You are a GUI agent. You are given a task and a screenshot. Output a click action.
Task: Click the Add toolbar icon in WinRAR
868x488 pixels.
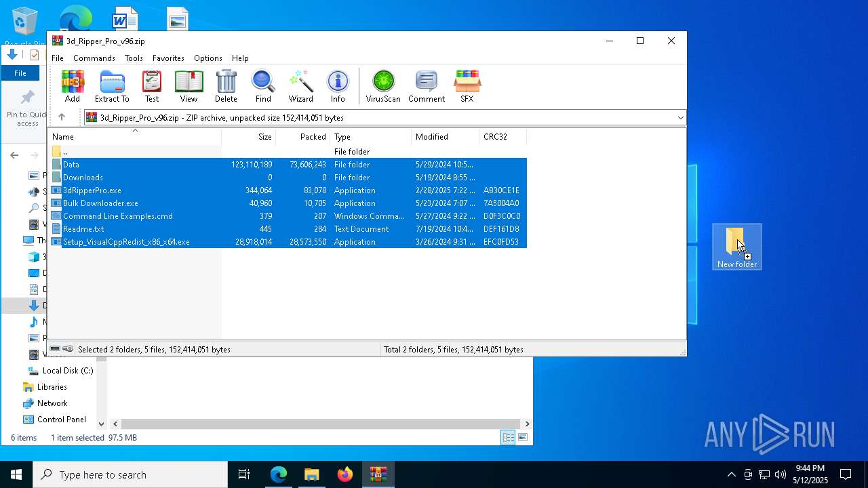coord(73,86)
